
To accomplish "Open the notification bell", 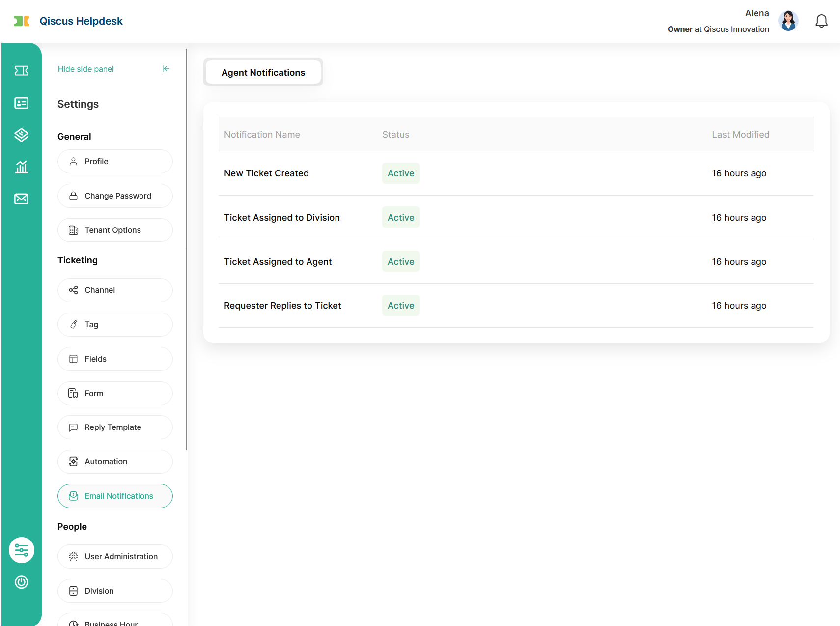I will point(821,21).
